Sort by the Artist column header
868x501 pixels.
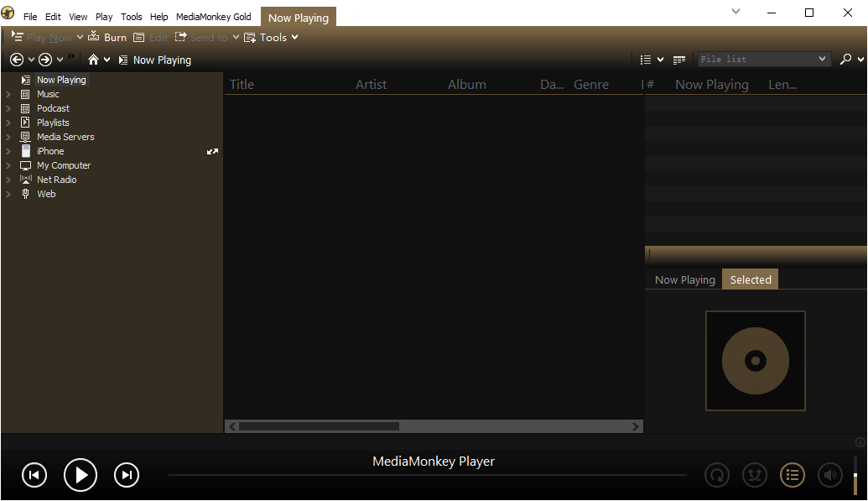[371, 84]
